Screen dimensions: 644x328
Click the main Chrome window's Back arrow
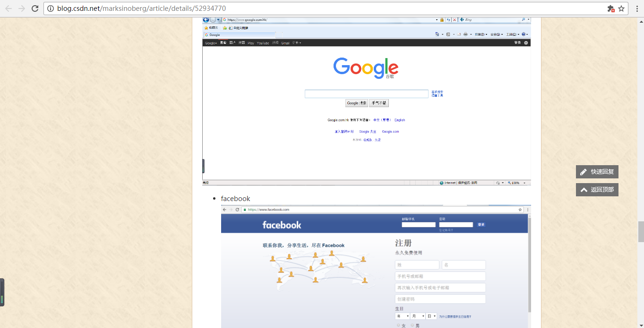9,8
